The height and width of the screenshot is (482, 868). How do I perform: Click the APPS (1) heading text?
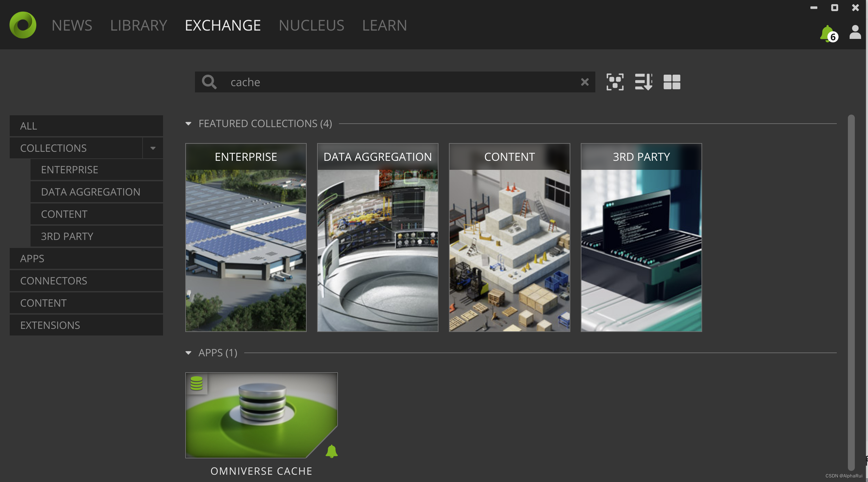(218, 353)
